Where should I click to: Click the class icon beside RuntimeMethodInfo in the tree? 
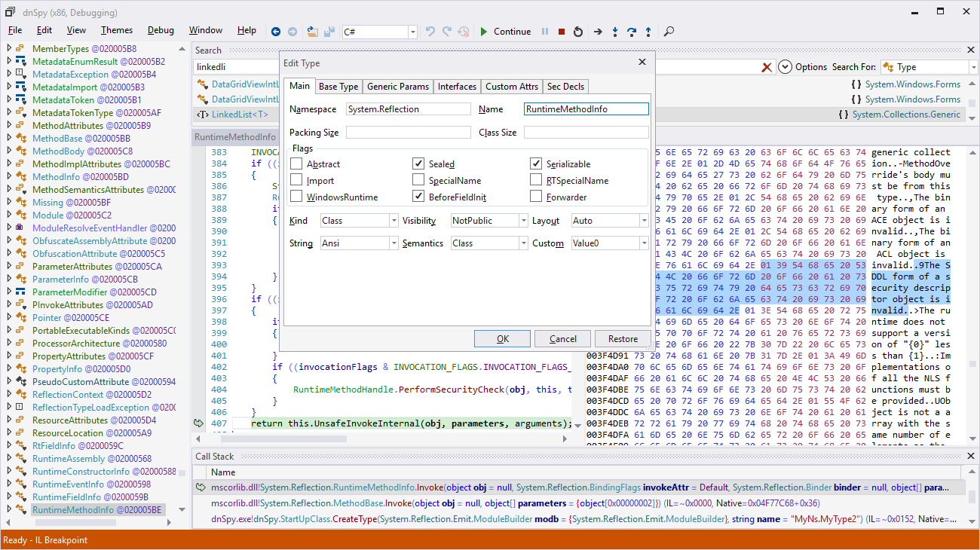click(22, 510)
